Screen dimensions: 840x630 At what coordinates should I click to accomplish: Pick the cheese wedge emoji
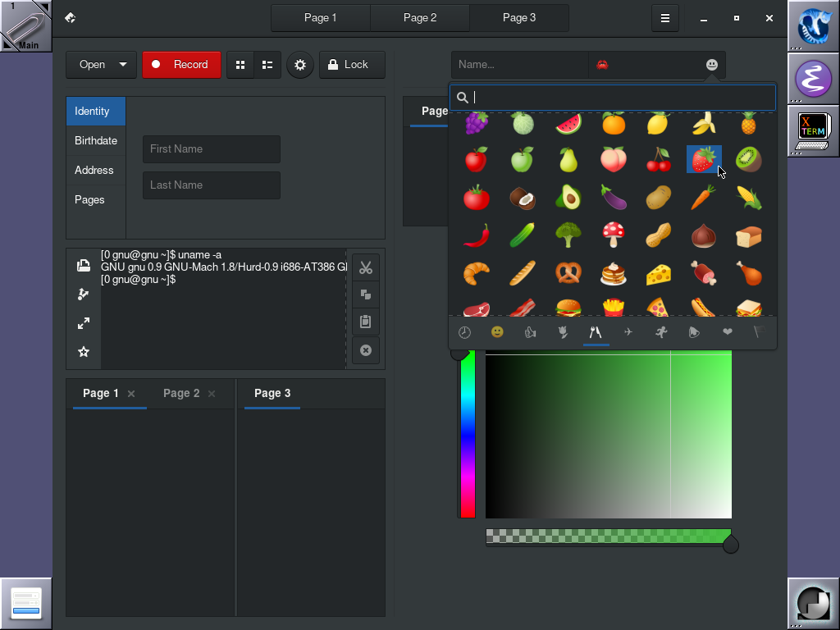point(659,274)
